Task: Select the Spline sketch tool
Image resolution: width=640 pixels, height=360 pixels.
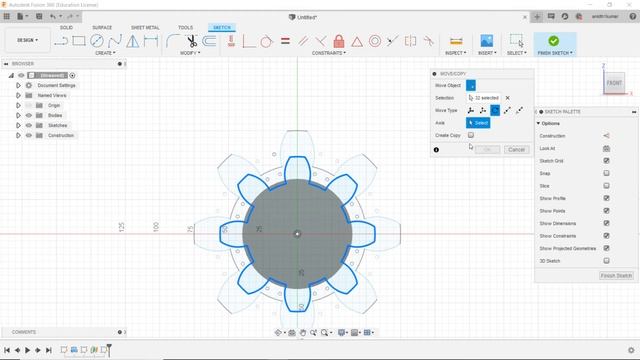Action: 115,41
